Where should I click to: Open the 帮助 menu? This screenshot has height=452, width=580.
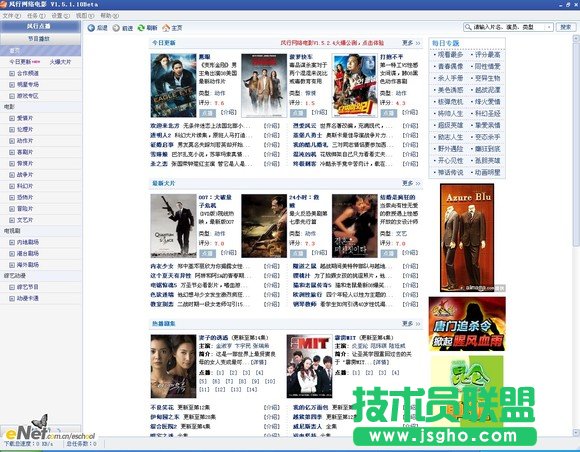click(109, 16)
